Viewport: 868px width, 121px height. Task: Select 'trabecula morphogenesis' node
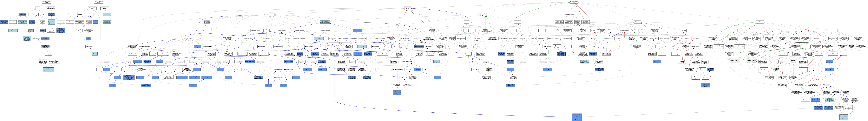(x=144, y=47)
